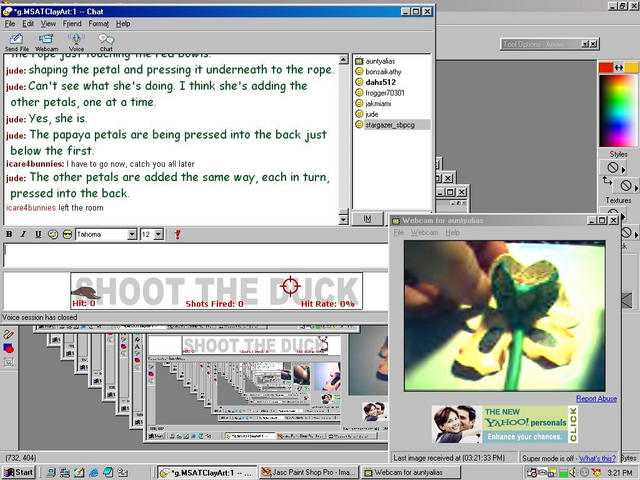Toggle underline text formatting
Viewport: 640px width, 480px height.
coord(38,234)
